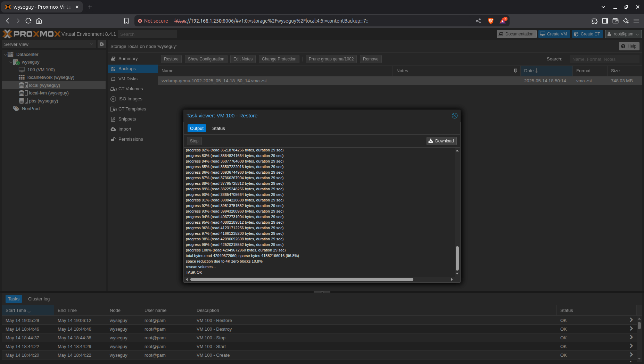Viewport: 644px width, 364px height.
Task: Click the Help button
Action: (x=629, y=46)
